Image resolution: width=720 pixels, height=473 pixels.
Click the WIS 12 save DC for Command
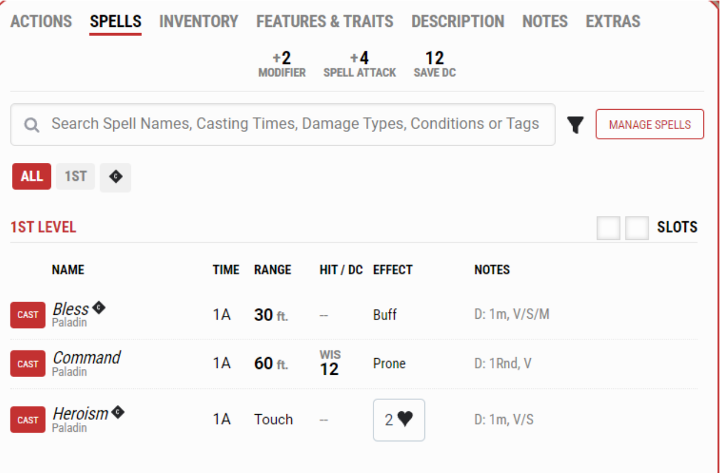(330, 363)
